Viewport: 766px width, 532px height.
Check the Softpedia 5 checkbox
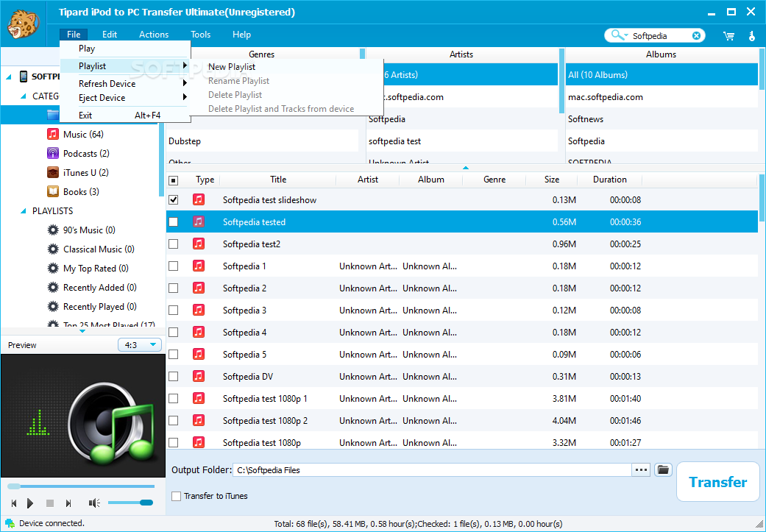[174, 354]
